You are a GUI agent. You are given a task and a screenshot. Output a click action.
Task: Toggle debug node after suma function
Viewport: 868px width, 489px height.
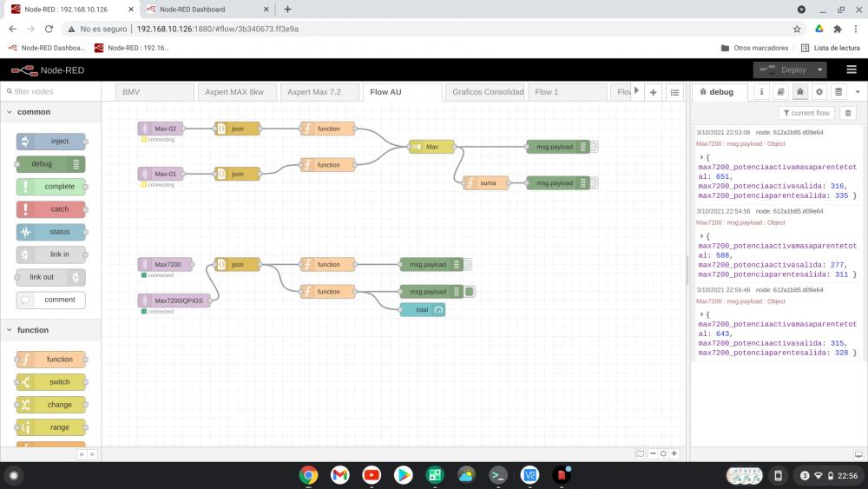tap(594, 182)
